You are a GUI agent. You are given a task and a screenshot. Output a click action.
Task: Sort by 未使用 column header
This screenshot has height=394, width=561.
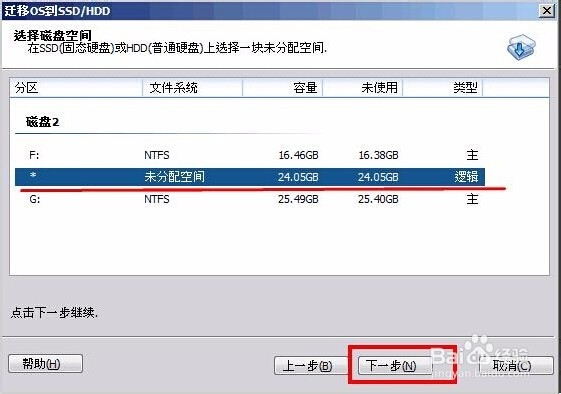[363, 88]
